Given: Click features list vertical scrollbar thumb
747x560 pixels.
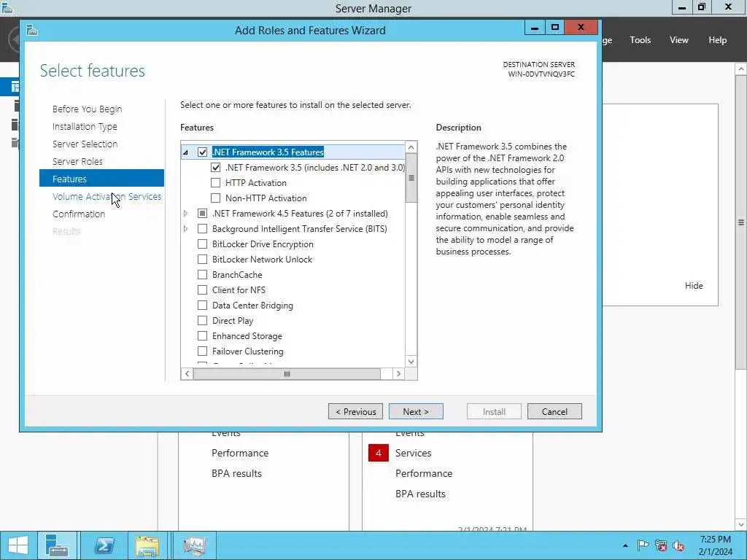Looking at the screenshot, I should (411, 178).
